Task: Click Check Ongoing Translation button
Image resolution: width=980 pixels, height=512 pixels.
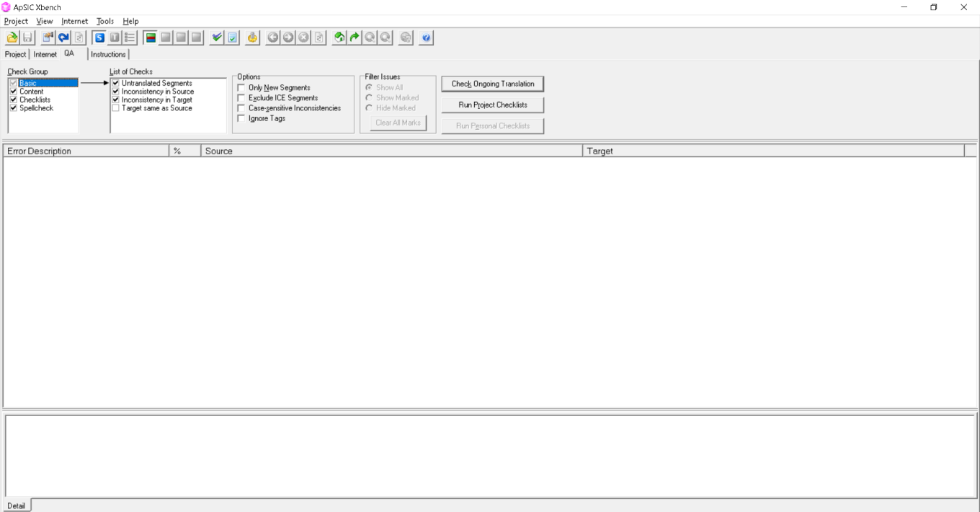Action: [x=493, y=84]
